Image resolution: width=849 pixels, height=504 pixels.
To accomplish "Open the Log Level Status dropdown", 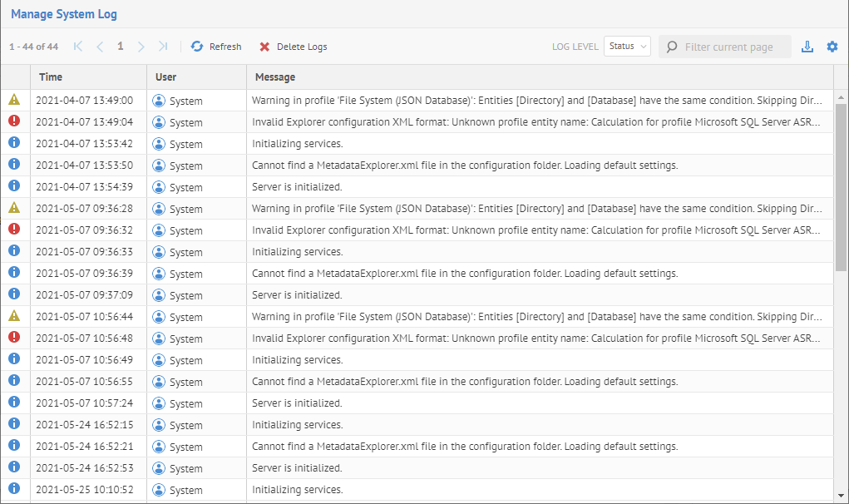I will (627, 47).
